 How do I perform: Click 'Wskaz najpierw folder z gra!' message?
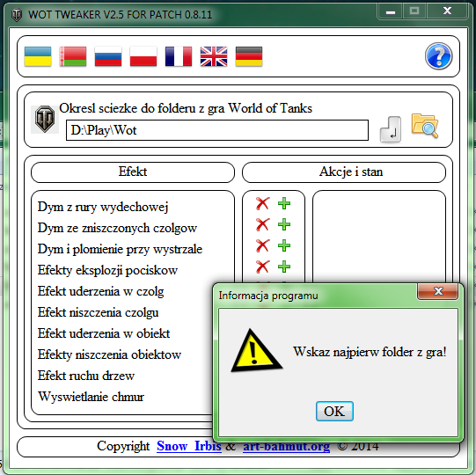pos(370,352)
